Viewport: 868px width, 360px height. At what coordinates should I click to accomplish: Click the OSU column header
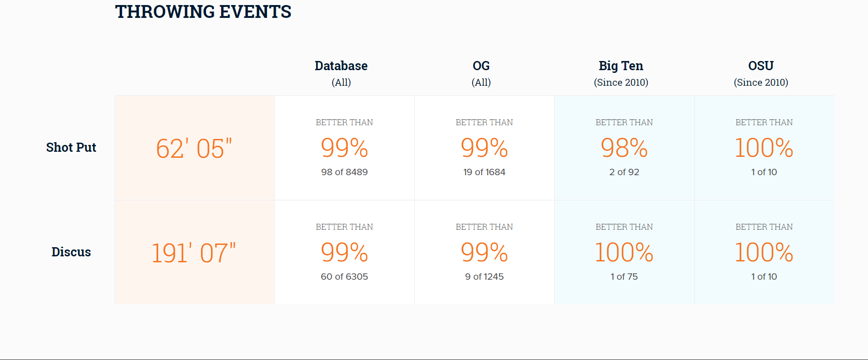pyautogui.click(x=761, y=66)
